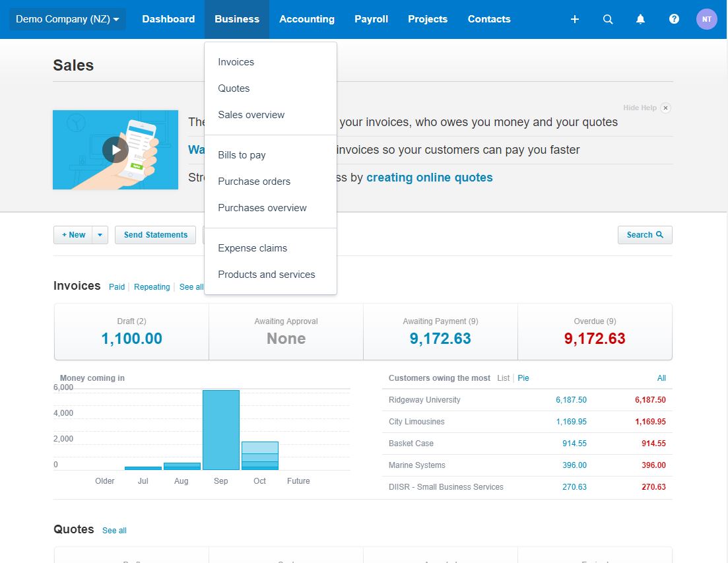This screenshot has width=728, height=563.
Task: Open the help question mark icon
Action: pyautogui.click(x=673, y=19)
